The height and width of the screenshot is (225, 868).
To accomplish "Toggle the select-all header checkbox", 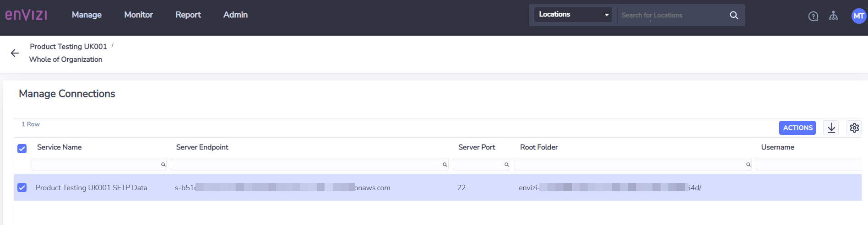I will (x=22, y=149).
